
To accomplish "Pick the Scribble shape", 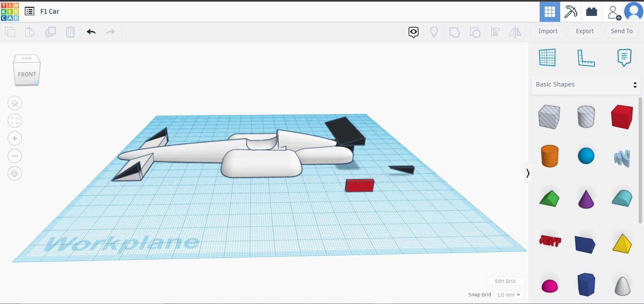I will [x=622, y=158].
